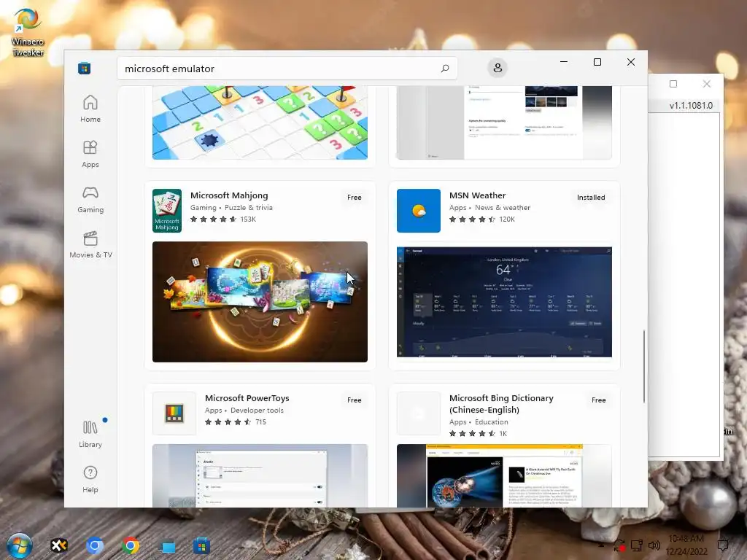Click the MSN Weather rating 120K

click(x=482, y=219)
